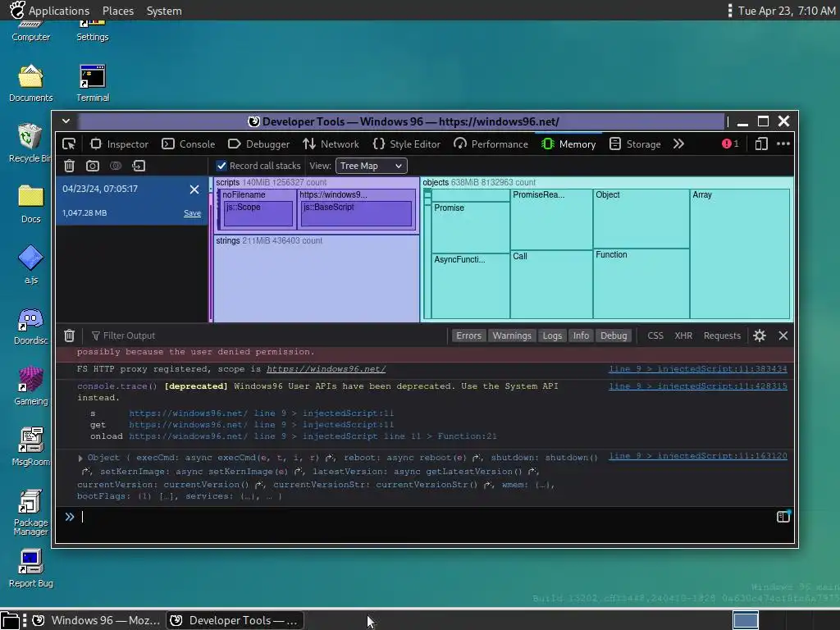Switch console to multi-line editor mode

(x=783, y=517)
